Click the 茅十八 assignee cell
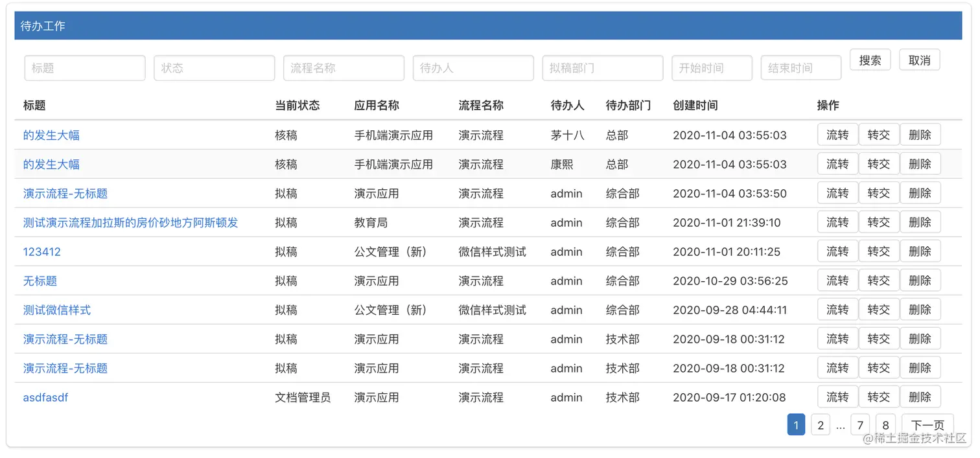980x458 pixels. tap(568, 135)
